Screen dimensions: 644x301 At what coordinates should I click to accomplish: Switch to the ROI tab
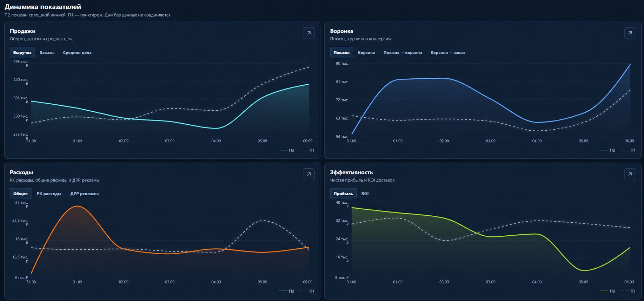click(x=365, y=194)
